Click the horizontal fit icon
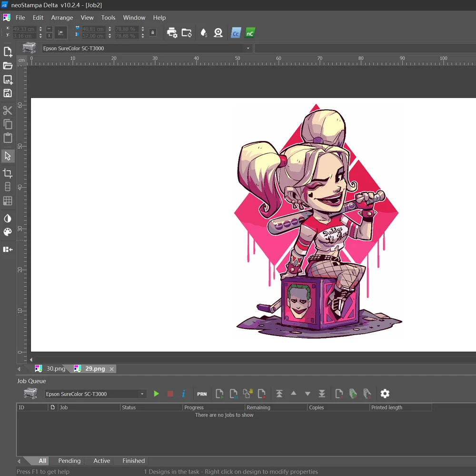This screenshot has height=476, width=476. tap(49, 29)
